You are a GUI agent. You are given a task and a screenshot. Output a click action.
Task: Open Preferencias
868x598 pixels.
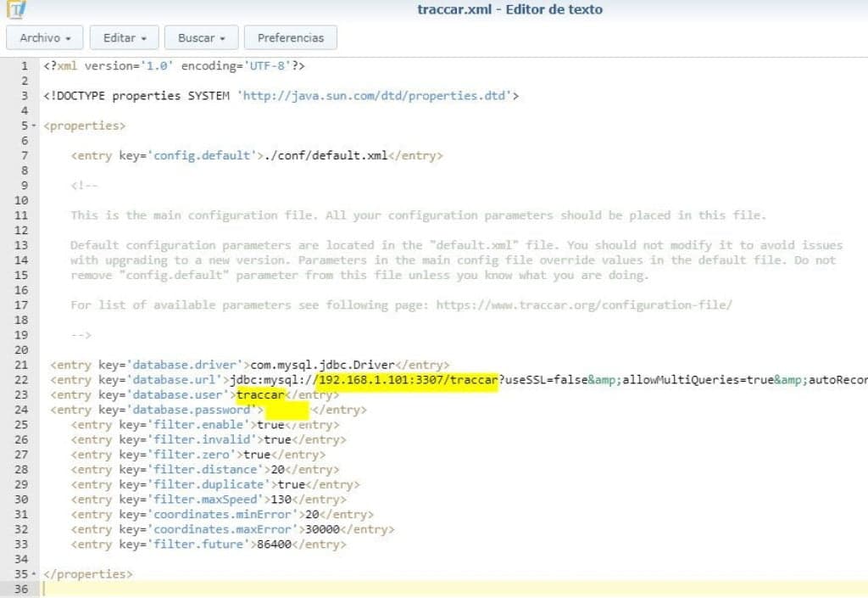click(291, 37)
